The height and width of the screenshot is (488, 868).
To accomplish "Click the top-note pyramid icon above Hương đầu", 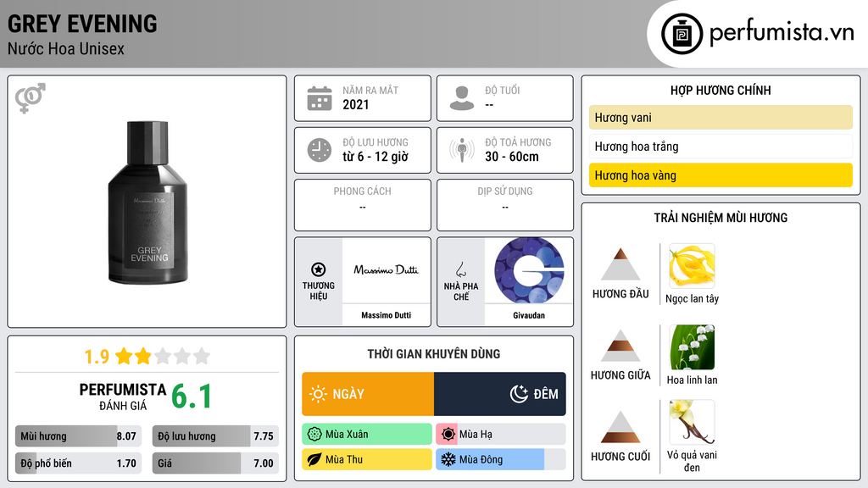I will [x=620, y=264].
